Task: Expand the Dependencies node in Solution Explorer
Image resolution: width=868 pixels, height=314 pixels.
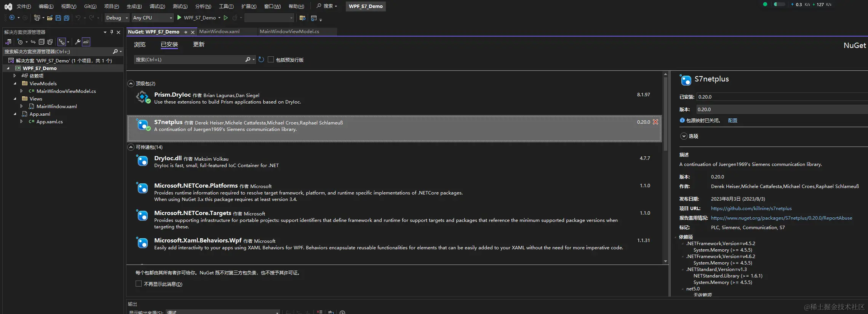Action: pyautogui.click(x=14, y=76)
